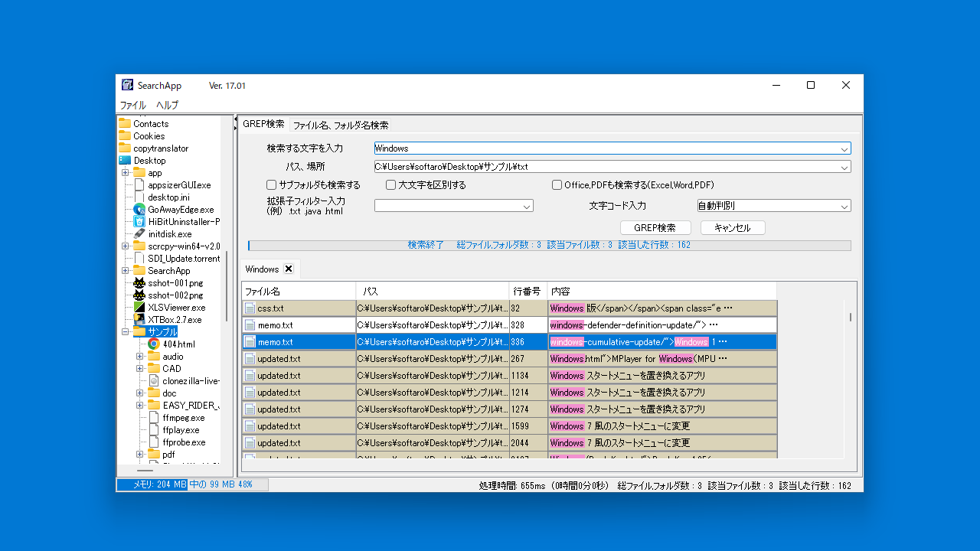
Task: Sort by パス column header
Action: 433,292
